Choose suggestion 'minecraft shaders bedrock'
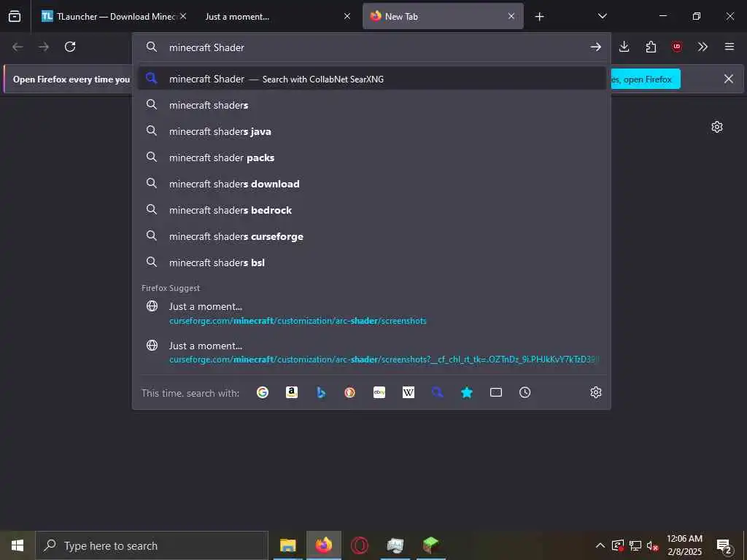This screenshot has height=560, width=747. coord(371,209)
